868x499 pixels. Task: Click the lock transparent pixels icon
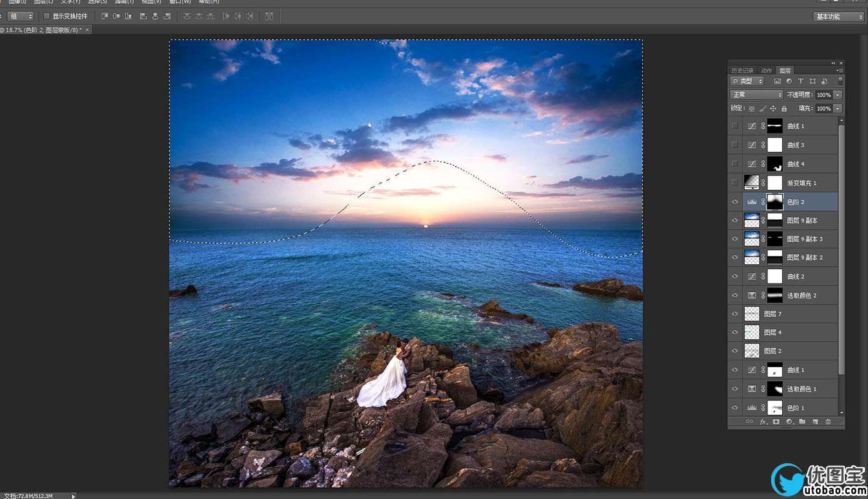[x=752, y=109]
